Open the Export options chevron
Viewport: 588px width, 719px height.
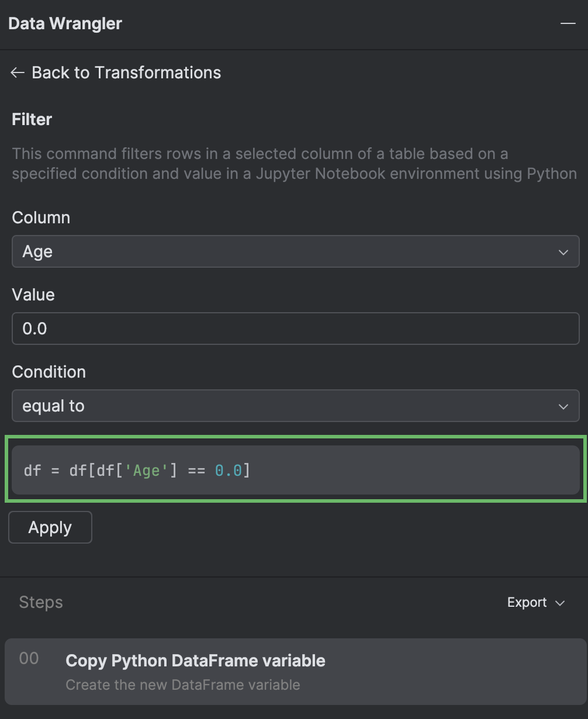561,603
